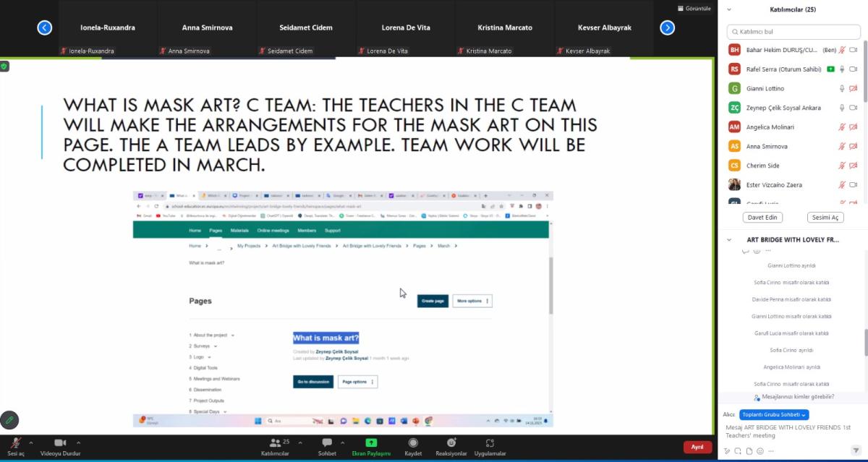Open Katılımcılar participants icon in toolbar
The height and width of the screenshot is (462, 868).
coord(275,442)
